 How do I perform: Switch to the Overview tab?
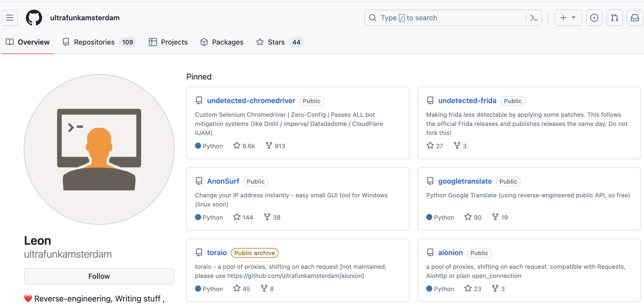point(28,42)
